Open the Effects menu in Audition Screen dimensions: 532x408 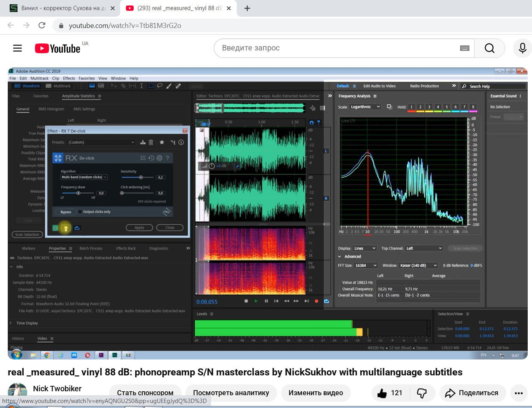[69, 78]
